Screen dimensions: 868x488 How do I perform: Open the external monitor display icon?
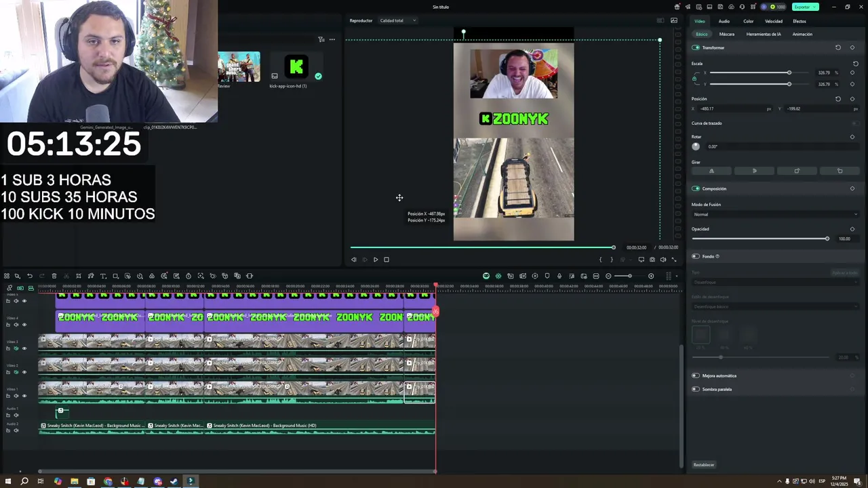tap(641, 260)
